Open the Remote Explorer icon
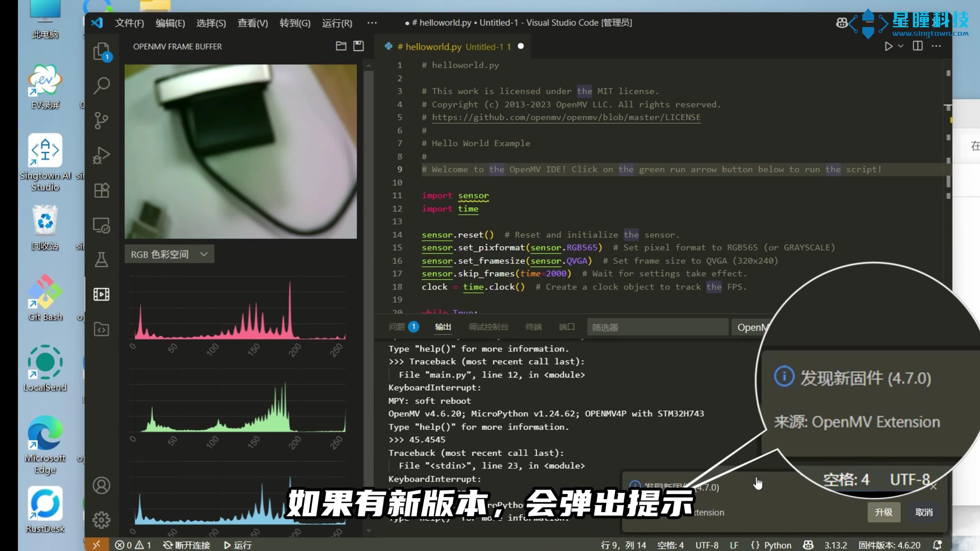 click(101, 225)
